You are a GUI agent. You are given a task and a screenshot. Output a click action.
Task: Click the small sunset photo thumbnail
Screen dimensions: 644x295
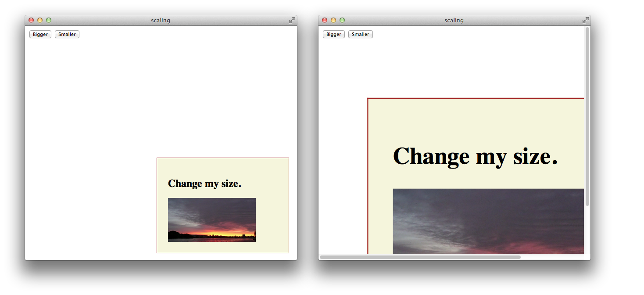point(212,220)
